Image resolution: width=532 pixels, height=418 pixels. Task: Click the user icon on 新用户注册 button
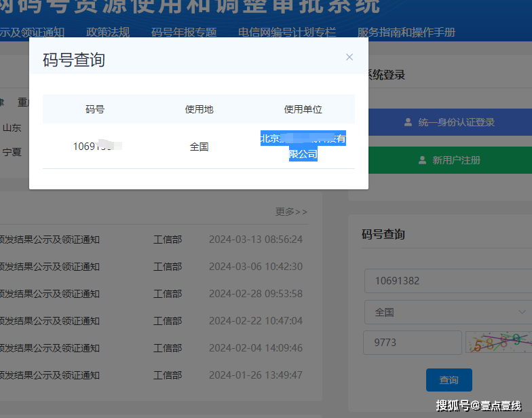click(x=422, y=160)
